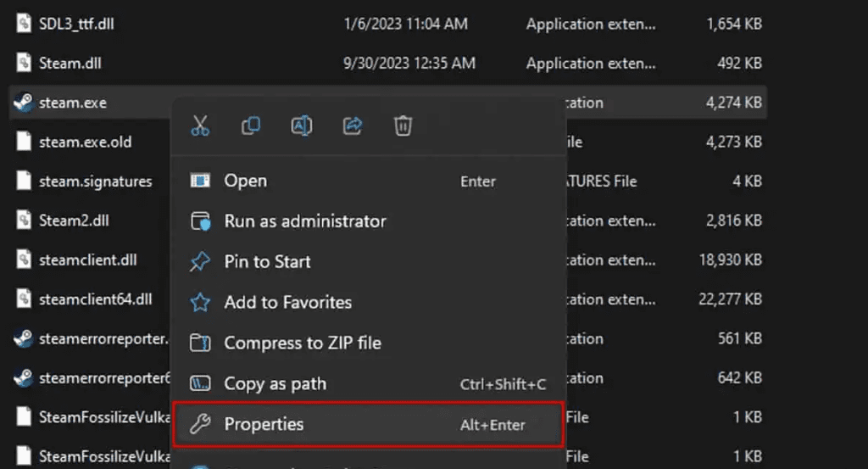The height and width of the screenshot is (469, 868).
Task: Select the Steam.dll file row
Action: pyautogui.click(x=70, y=64)
